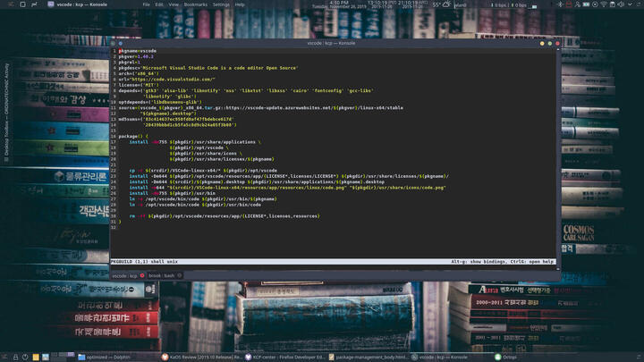Switch to KCP-center Firefox Developer Edition task
This screenshot has width=644, height=362.
pyautogui.click(x=285, y=357)
